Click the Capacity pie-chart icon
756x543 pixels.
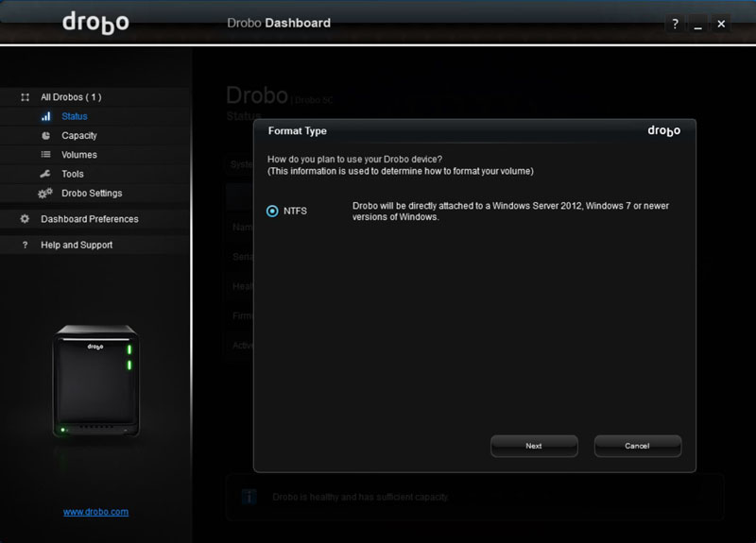(45, 135)
